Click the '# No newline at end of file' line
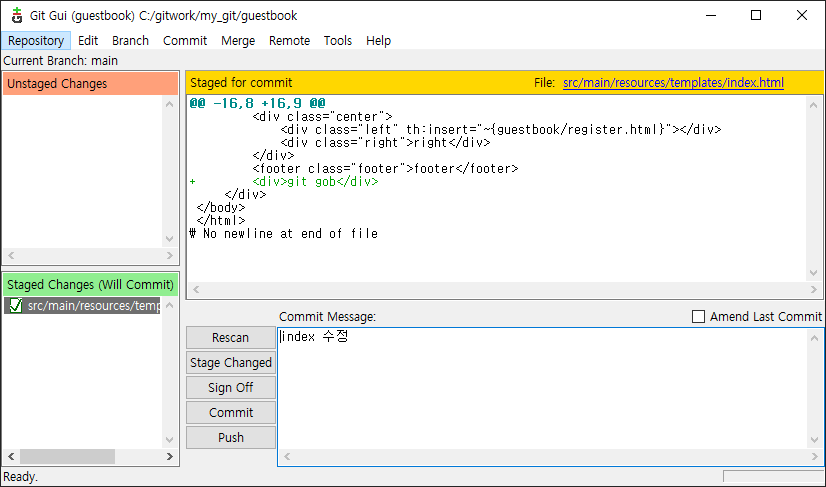 click(x=283, y=233)
